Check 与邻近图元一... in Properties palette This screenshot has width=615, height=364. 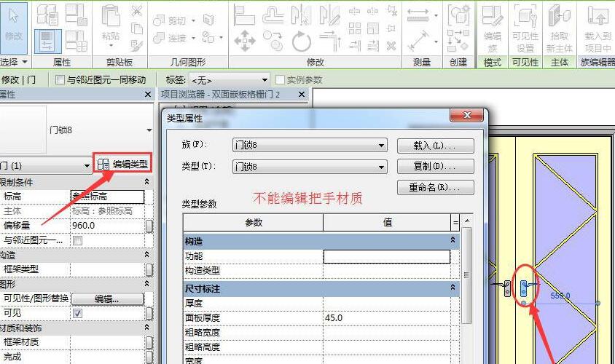click(x=78, y=240)
